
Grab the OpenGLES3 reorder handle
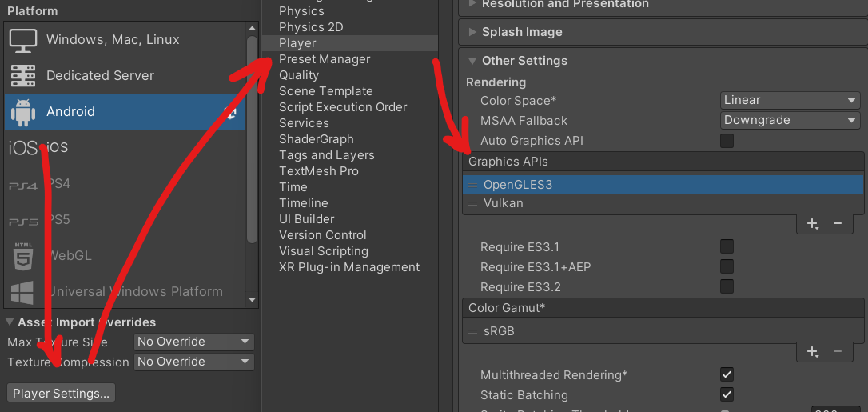click(x=472, y=185)
